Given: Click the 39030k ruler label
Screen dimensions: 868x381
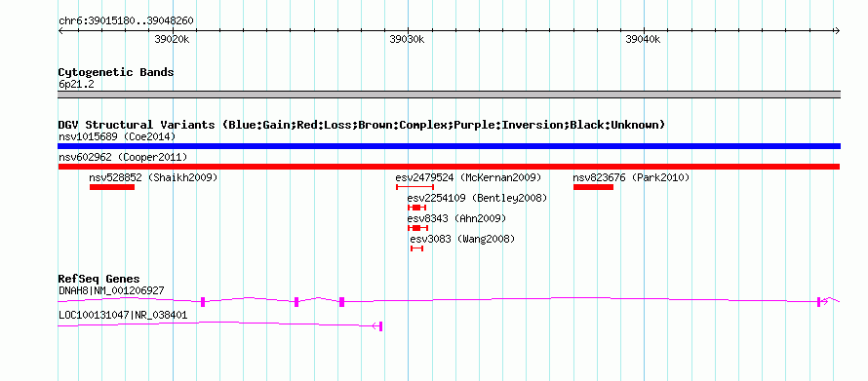Looking at the screenshot, I should pyautogui.click(x=408, y=39).
